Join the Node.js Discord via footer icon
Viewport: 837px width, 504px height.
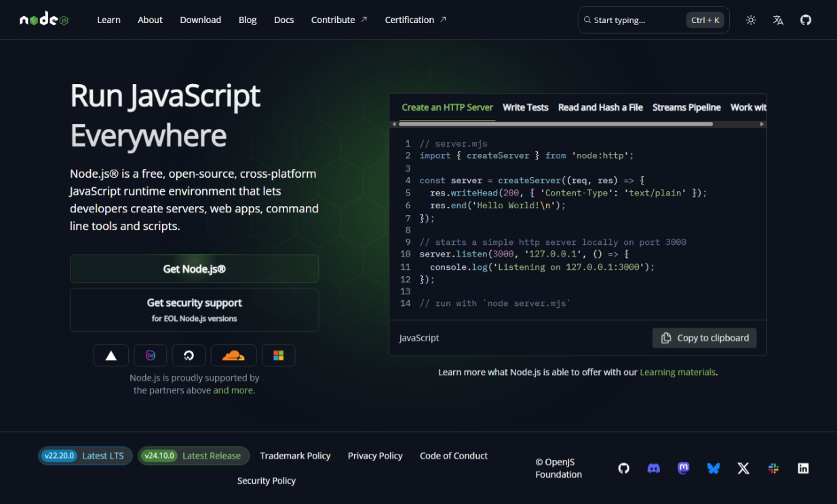(x=653, y=468)
